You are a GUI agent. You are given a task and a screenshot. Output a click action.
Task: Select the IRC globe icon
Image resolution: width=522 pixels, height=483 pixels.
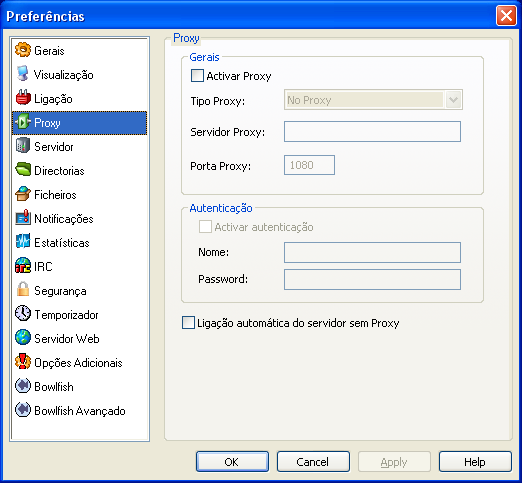point(23,266)
